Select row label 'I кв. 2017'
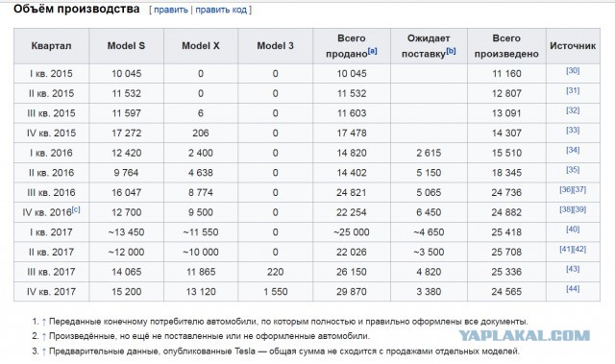The height and width of the screenshot is (364, 615). [x=51, y=232]
